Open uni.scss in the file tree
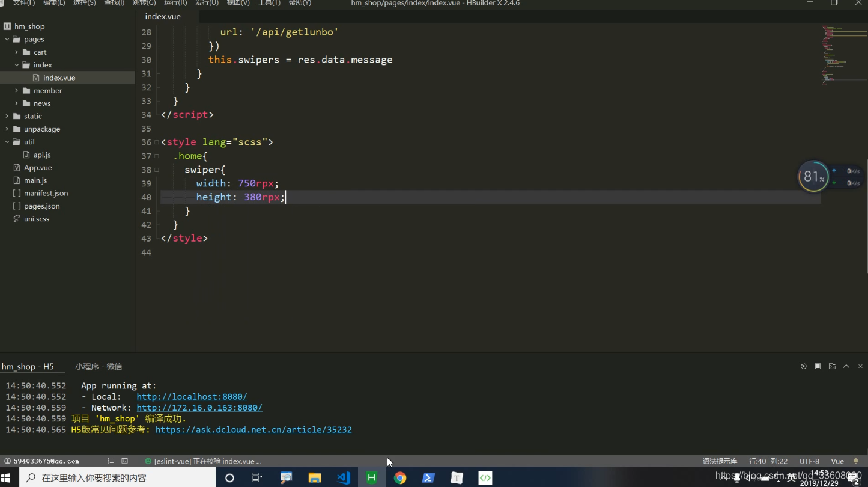The height and width of the screenshot is (487, 868). pyautogui.click(x=36, y=219)
